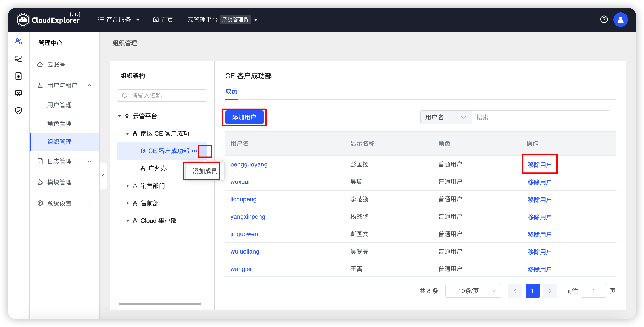
Task: Remove user wuluoliang via 移除用户
Action: [x=539, y=252]
